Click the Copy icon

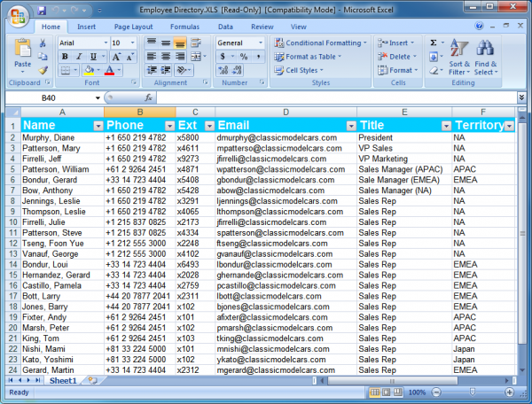(43, 57)
